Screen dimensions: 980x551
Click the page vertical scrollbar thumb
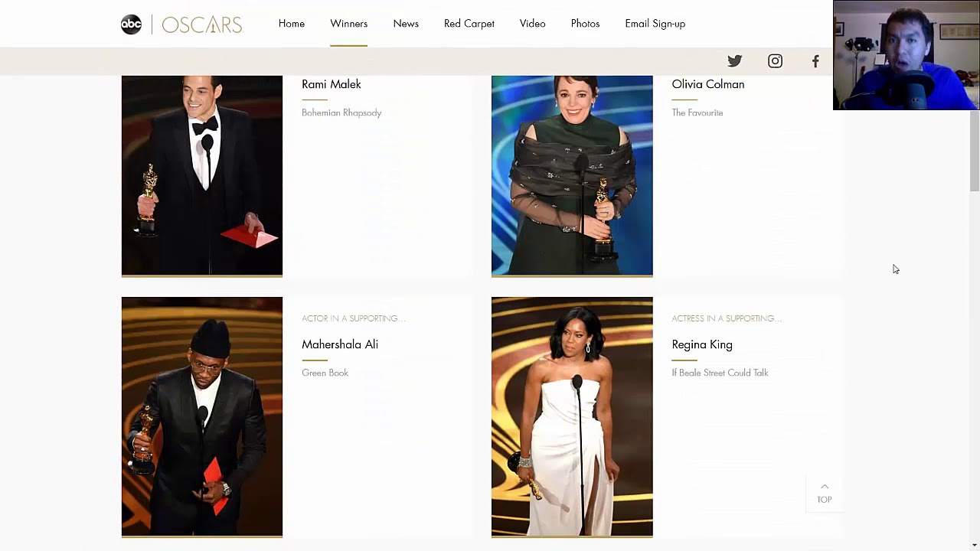(x=974, y=152)
